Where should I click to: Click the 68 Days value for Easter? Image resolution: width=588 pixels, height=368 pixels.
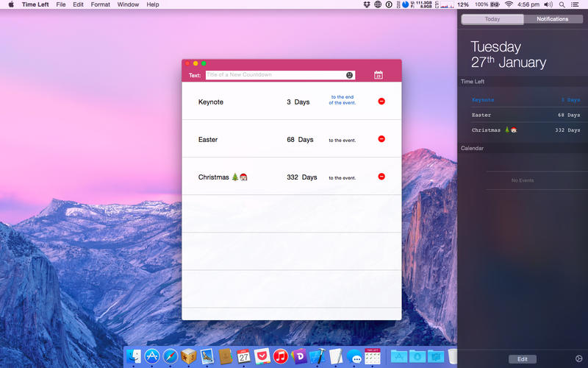(300, 139)
